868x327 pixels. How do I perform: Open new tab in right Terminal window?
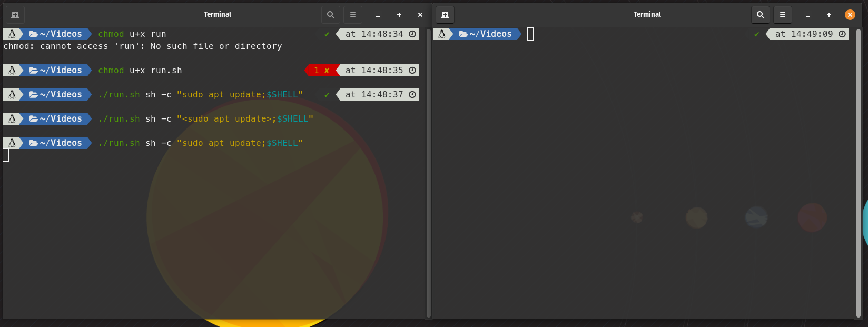[445, 15]
